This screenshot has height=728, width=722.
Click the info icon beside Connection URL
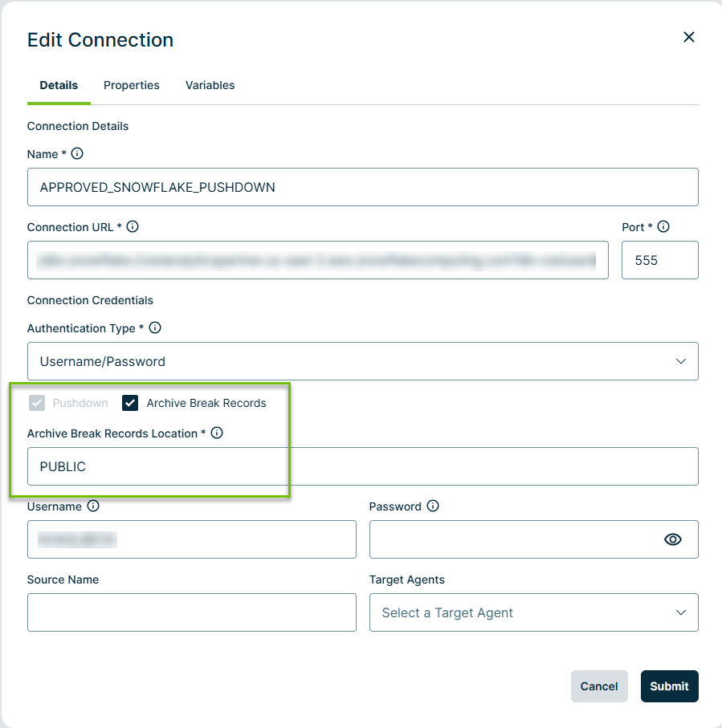point(133,227)
